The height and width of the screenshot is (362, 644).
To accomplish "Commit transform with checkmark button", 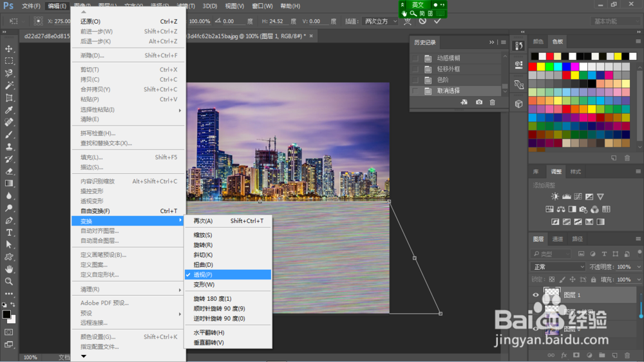I will pyautogui.click(x=437, y=21).
